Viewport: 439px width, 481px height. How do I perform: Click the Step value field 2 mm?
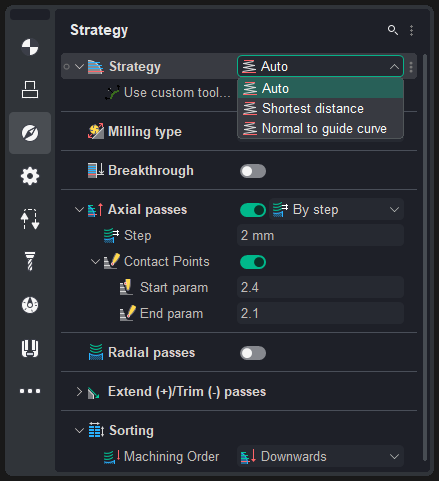click(x=320, y=235)
